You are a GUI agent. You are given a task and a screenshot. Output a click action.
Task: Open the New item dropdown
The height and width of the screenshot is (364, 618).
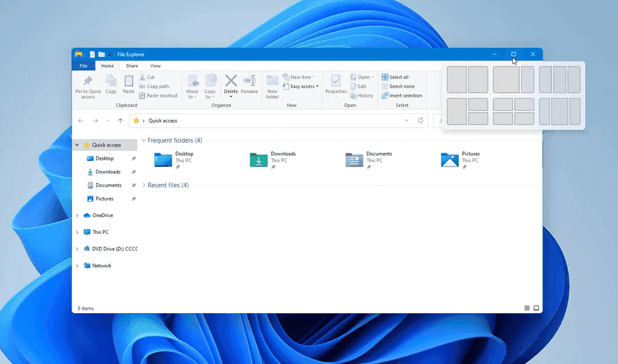click(x=299, y=77)
